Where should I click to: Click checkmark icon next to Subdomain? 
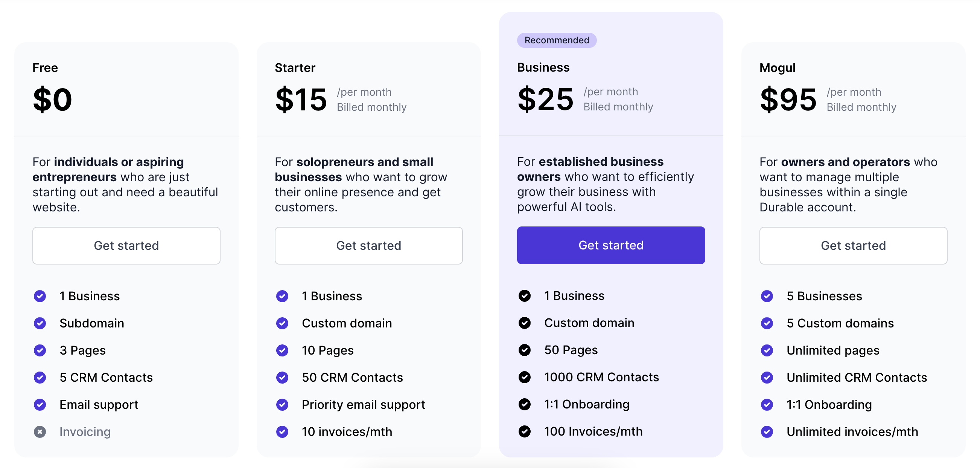click(40, 323)
